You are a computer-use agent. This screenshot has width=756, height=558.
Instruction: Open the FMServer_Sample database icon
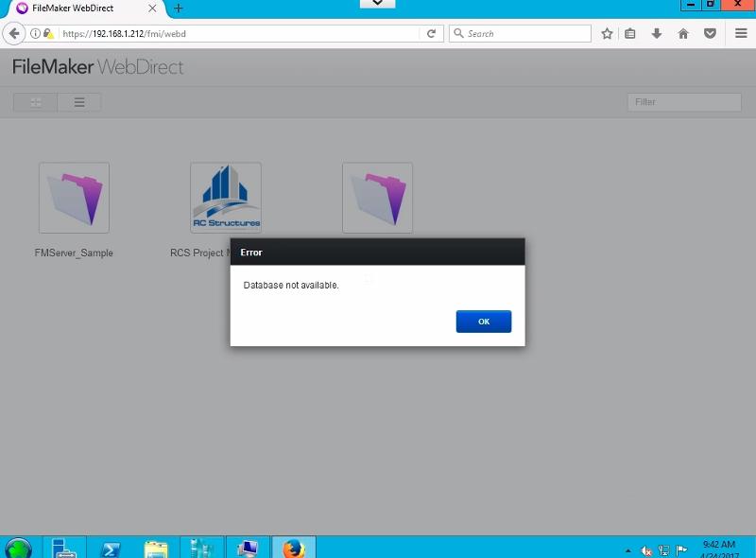click(75, 198)
